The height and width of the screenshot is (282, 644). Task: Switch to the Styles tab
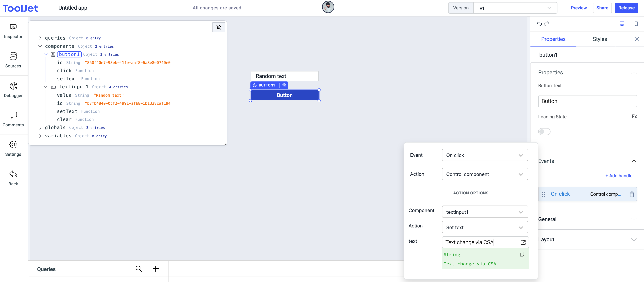(x=600, y=39)
